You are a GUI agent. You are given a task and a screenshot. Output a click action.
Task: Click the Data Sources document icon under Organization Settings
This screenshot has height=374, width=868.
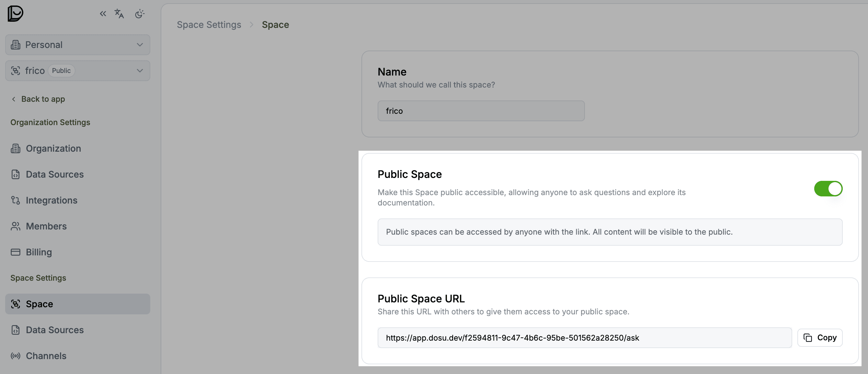click(x=16, y=174)
